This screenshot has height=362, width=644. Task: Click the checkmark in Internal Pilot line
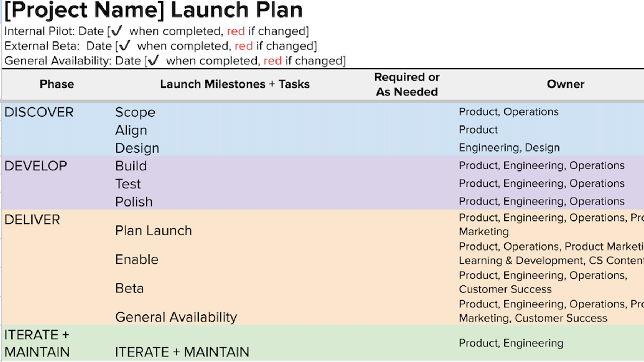click(x=117, y=31)
